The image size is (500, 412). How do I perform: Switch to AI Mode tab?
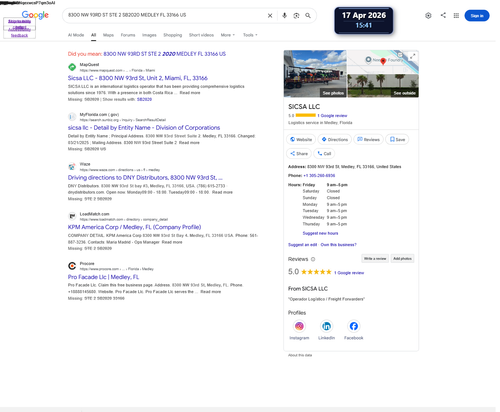tap(76, 35)
